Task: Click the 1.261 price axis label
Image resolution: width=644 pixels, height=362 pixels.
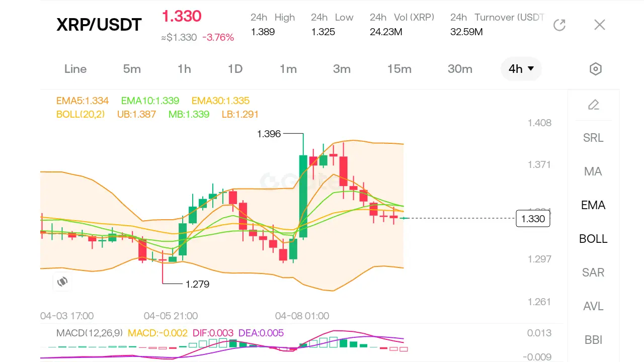Action: (x=539, y=302)
